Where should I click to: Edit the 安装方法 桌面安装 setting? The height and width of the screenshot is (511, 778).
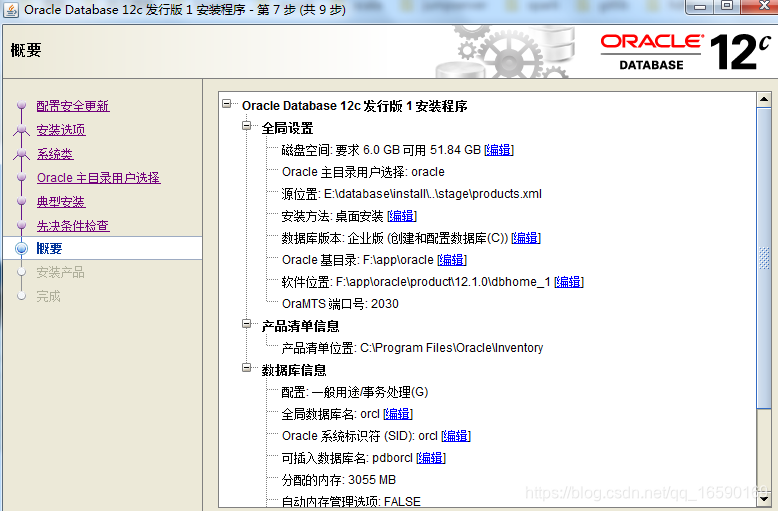[401, 216]
